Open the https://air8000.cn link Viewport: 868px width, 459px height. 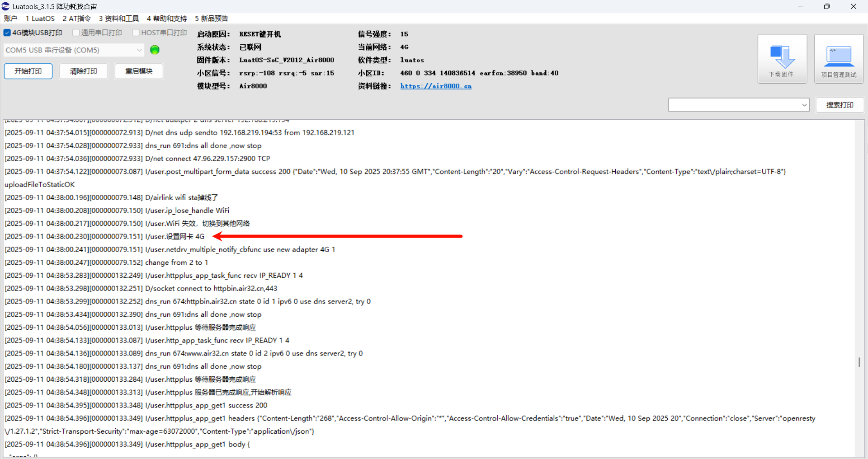tap(436, 86)
